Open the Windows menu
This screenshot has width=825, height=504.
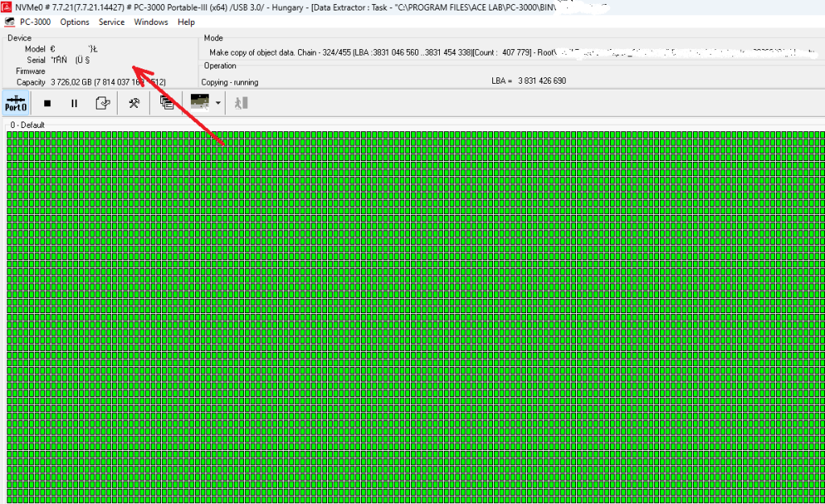pyautogui.click(x=151, y=22)
